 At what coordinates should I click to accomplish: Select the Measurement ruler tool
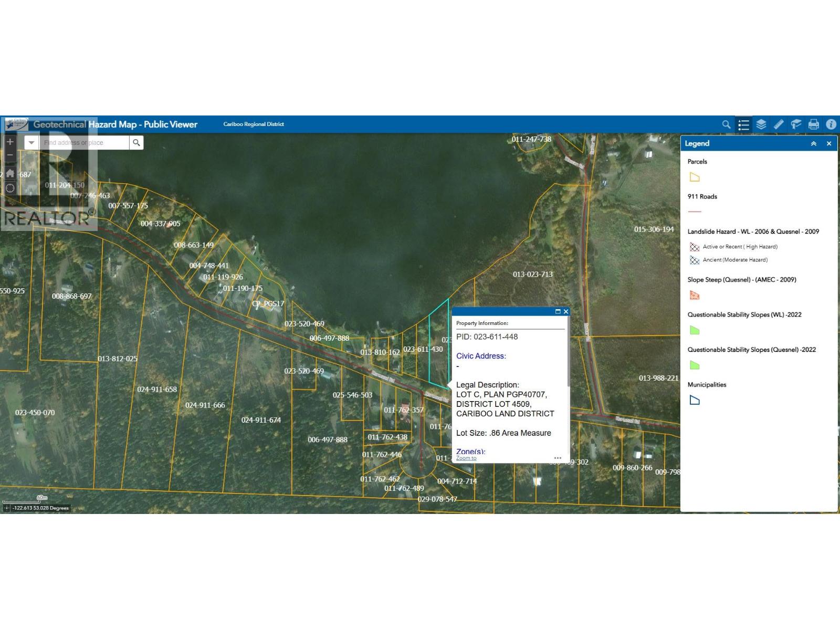[x=779, y=124]
